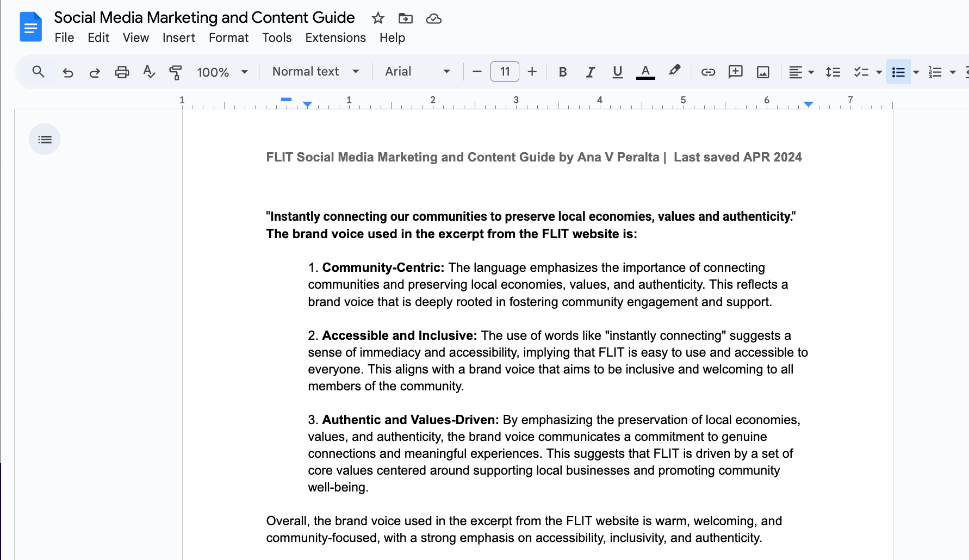Image resolution: width=969 pixels, height=560 pixels.
Task: Click the word 'Overall' in last paragraph
Action: pos(288,521)
